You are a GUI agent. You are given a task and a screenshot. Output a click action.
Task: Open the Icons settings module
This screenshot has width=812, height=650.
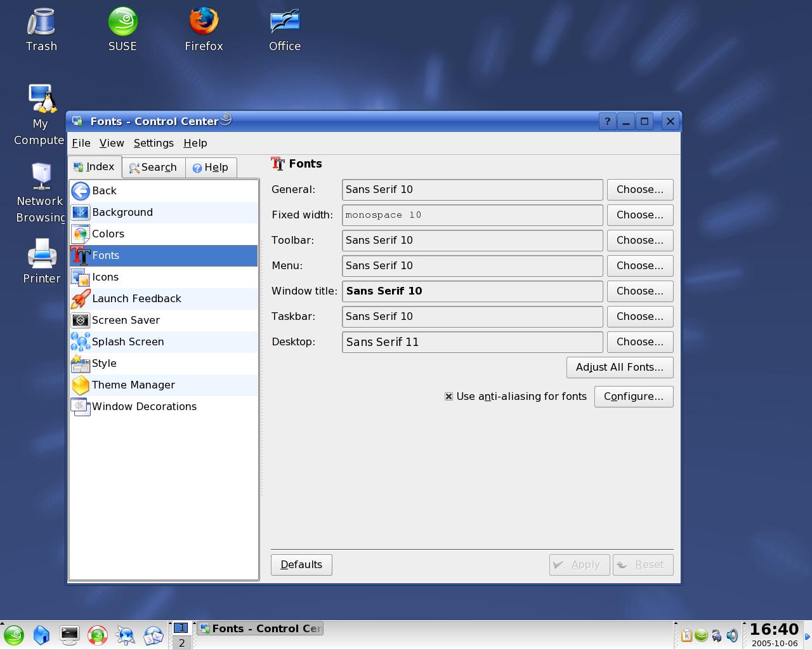click(164, 277)
